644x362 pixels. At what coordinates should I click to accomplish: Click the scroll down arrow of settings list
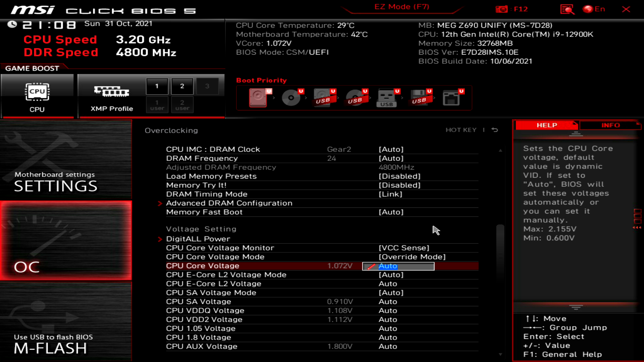click(500, 354)
